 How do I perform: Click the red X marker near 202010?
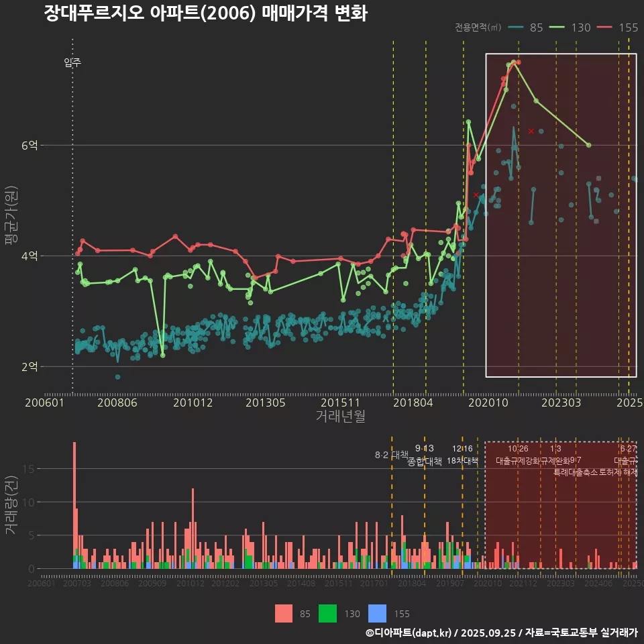[x=476, y=195]
